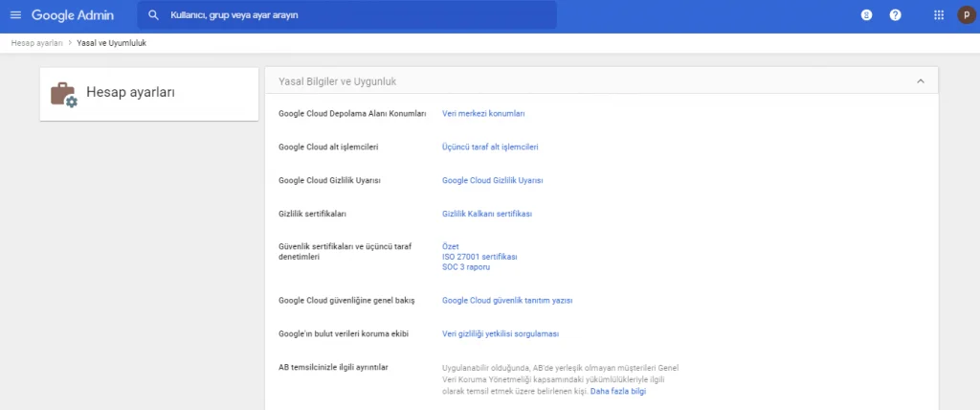The image size is (980, 410).
Task: Open the support assistant hourglass icon
Action: point(866,15)
